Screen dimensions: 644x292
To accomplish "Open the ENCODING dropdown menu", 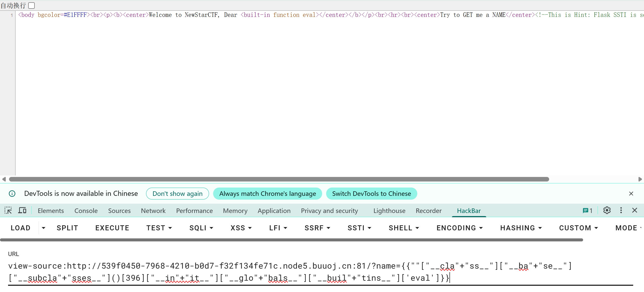I will [x=460, y=228].
